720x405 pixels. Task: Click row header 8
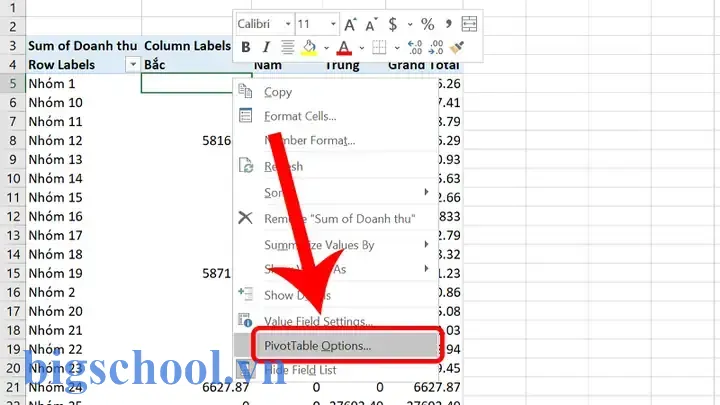tap(12, 141)
